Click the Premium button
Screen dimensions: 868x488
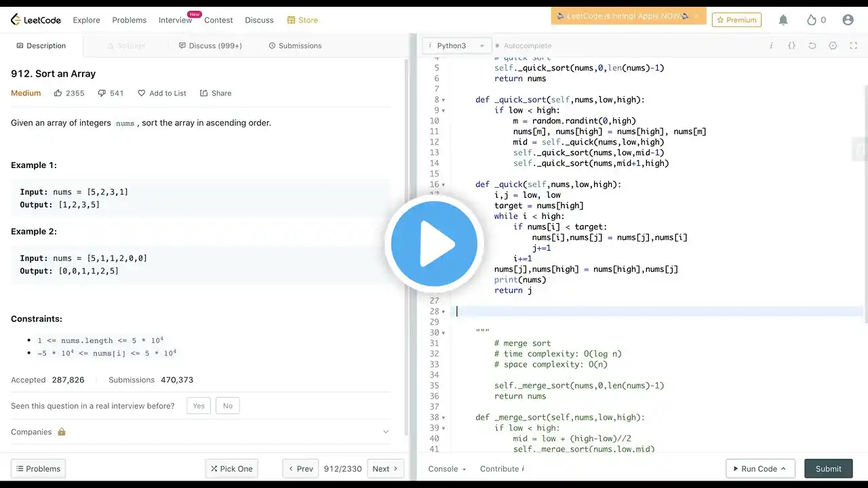(x=736, y=20)
